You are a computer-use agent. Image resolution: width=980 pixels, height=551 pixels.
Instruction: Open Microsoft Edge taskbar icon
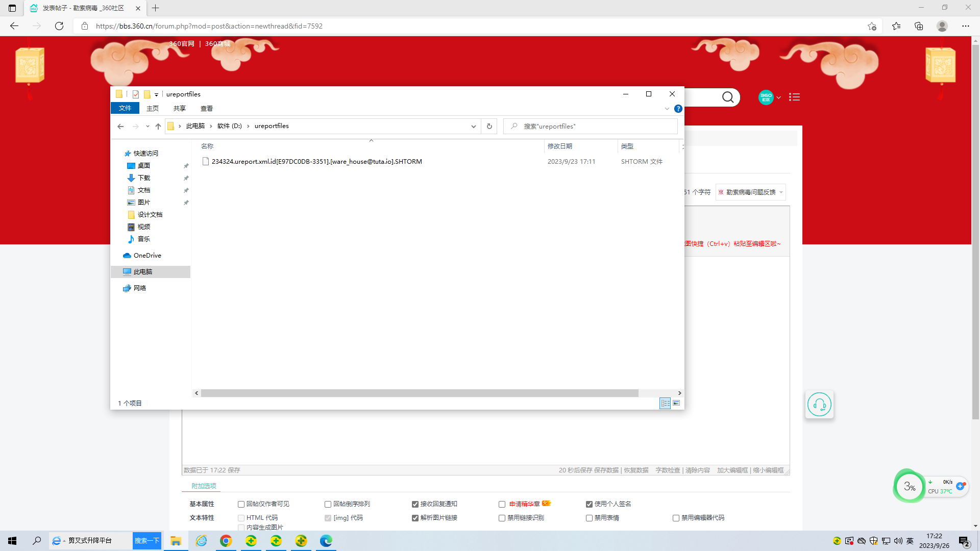coord(326,541)
